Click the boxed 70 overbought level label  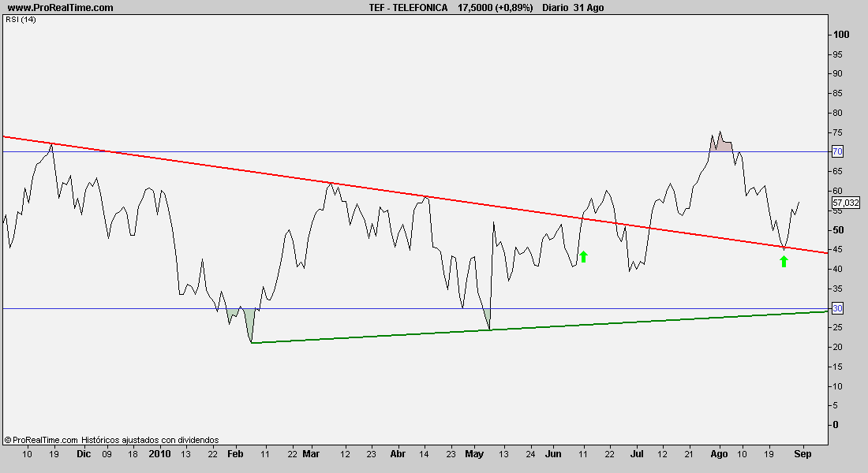[x=837, y=151]
